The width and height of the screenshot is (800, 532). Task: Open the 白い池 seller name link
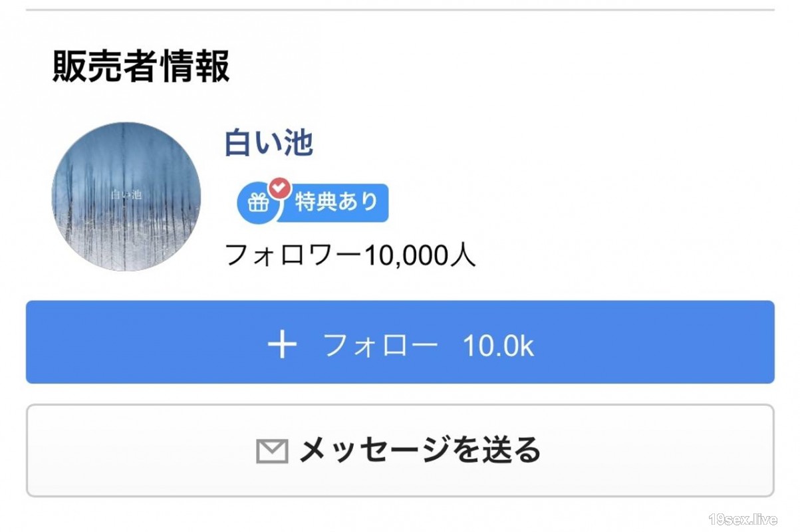pos(269,143)
